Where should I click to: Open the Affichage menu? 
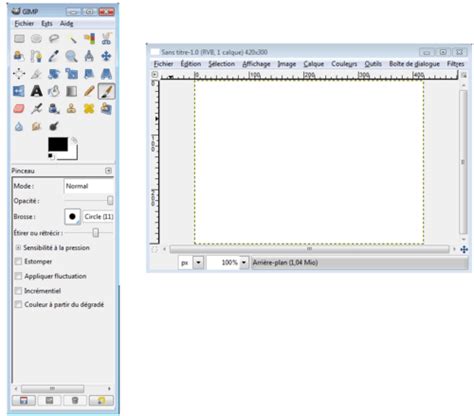256,64
